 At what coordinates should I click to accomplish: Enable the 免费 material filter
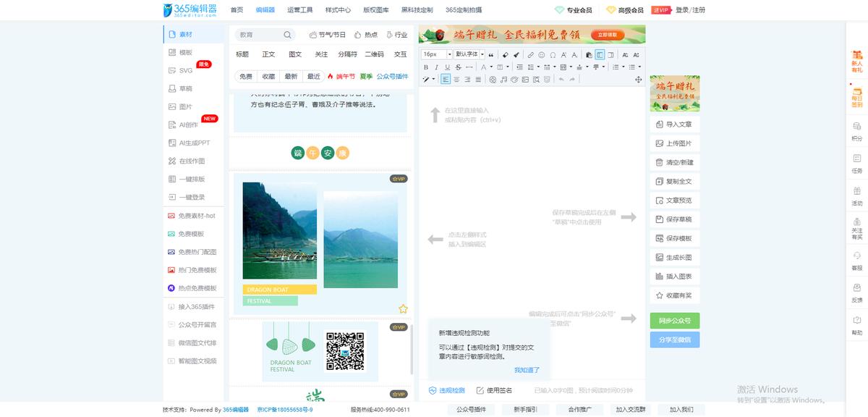click(244, 76)
